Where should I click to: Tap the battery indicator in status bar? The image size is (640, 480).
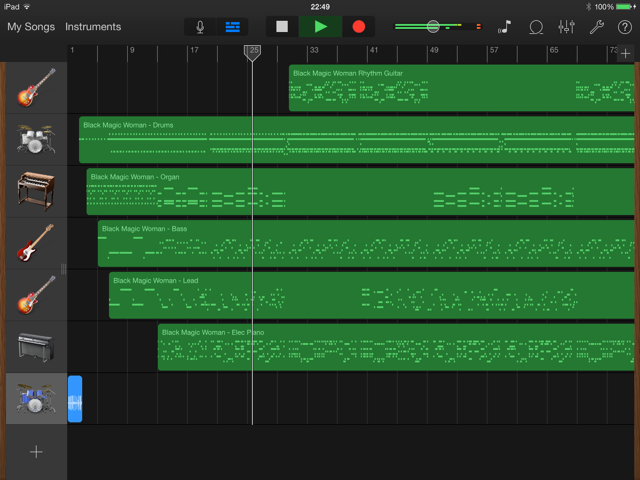pos(624,7)
